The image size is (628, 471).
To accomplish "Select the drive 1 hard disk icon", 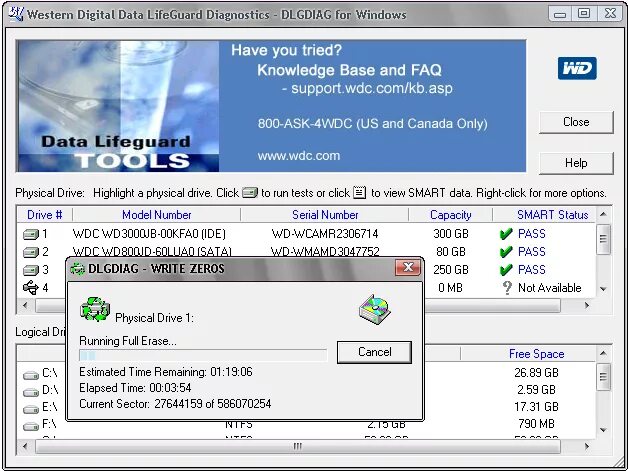I will pyautogui.click(x=31, y=234).
